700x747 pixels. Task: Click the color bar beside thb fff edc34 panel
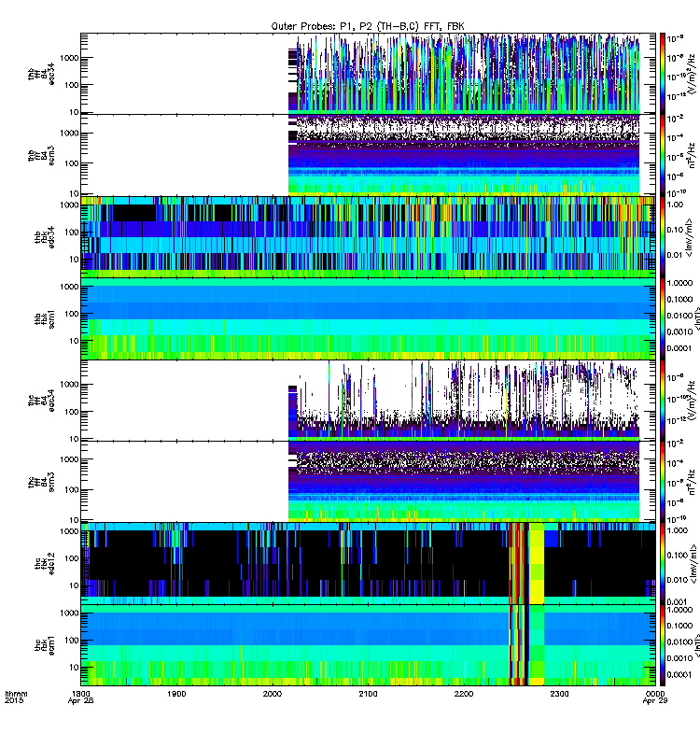pyautogui.click(x=663, y=74)
